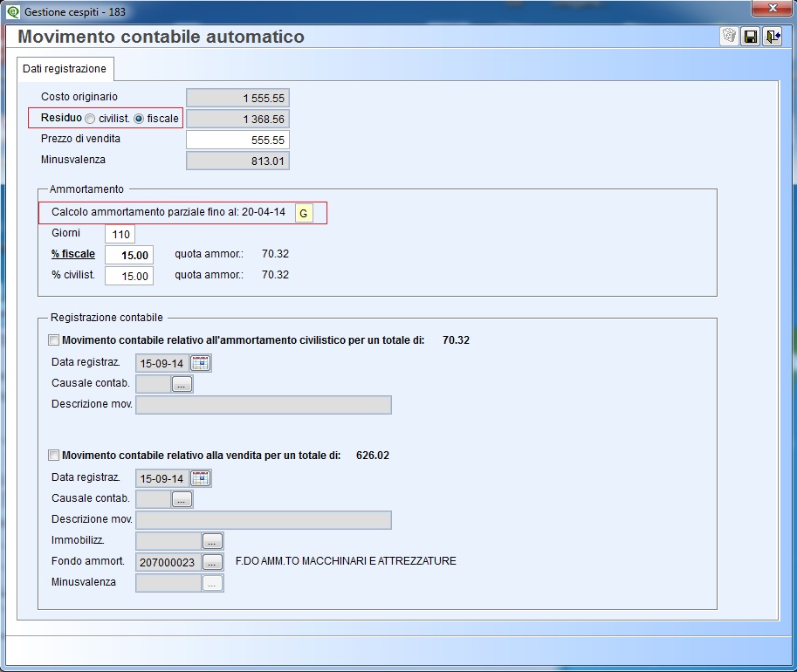Click ammortamento Data registraz. 15-09-14 field

pyautogui.click(x=162, y=363)
